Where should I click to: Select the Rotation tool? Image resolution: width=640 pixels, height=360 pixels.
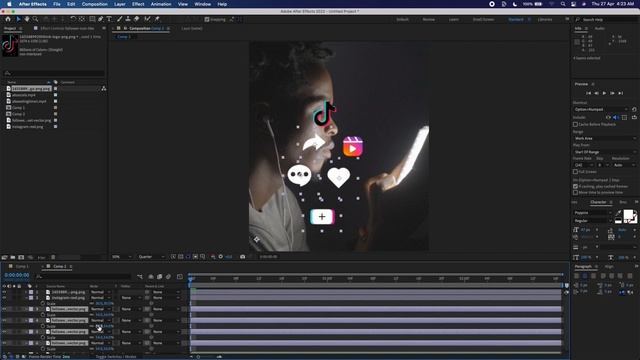click(73, 19)
